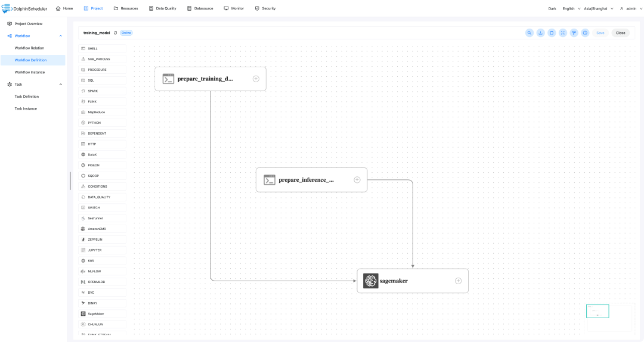Open the Asia/Shanghai timezone dropdown

pos(597,8)
